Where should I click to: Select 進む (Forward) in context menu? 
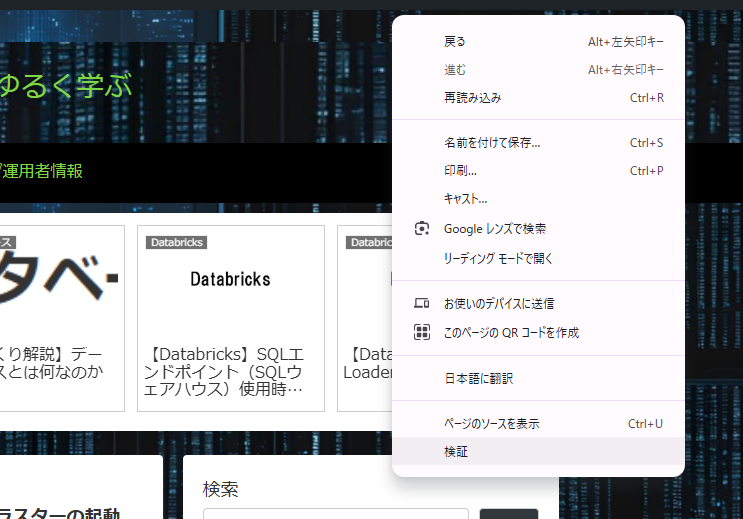click(x=455, y=70)
